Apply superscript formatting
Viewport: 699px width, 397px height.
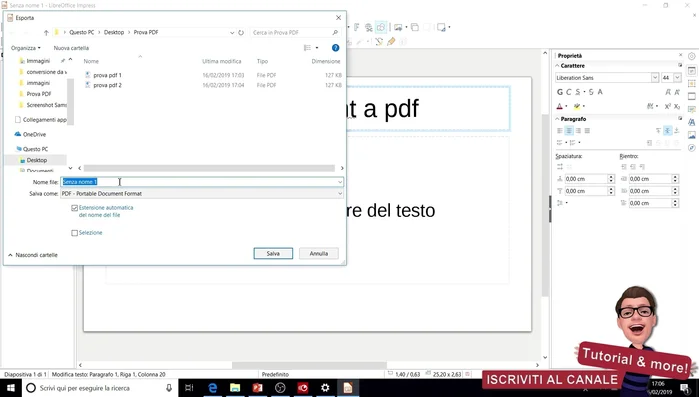667,106
